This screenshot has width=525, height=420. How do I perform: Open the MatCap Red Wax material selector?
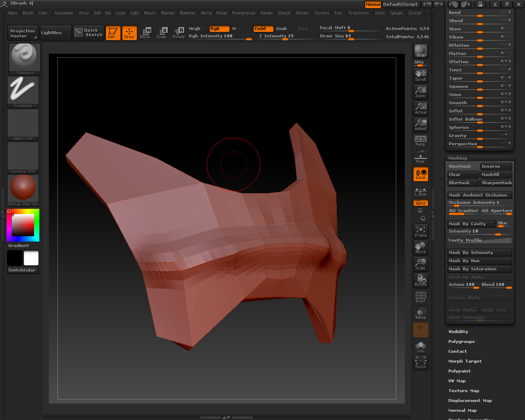click(23, 190)
